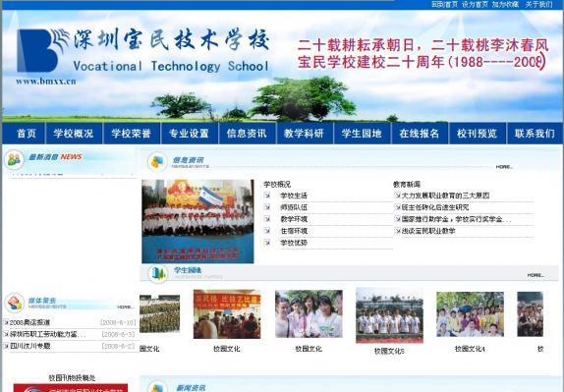Open the 校刊预览 navigation item
This screenshot has height=392, width=564.
click(x=478, y=134)
